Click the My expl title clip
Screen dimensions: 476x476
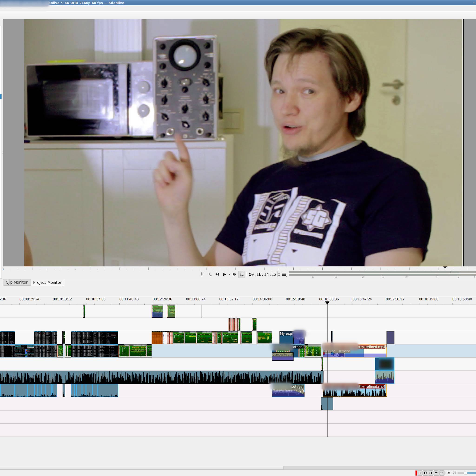286,337
